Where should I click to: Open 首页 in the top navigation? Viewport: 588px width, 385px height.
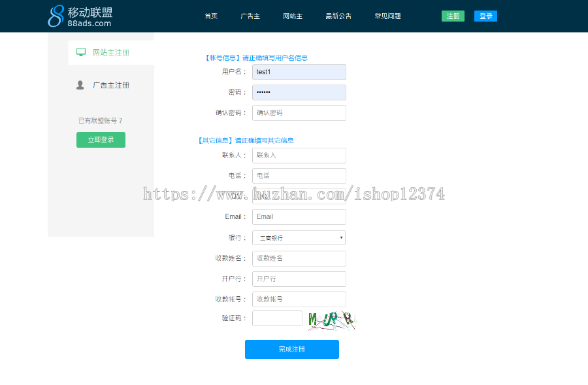tap(210, 16)
